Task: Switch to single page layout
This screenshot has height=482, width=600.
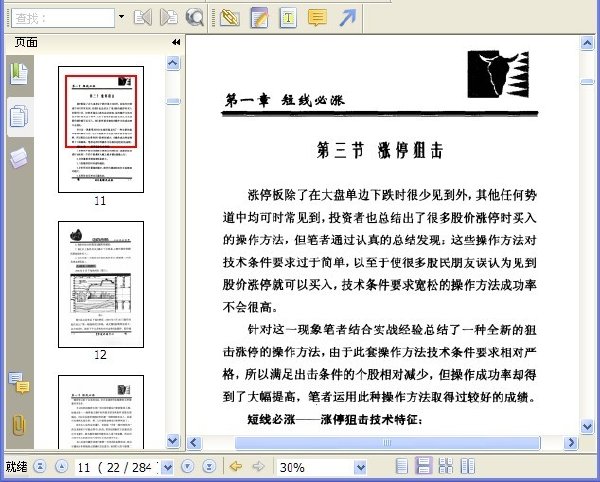Action: pos(401,466)
